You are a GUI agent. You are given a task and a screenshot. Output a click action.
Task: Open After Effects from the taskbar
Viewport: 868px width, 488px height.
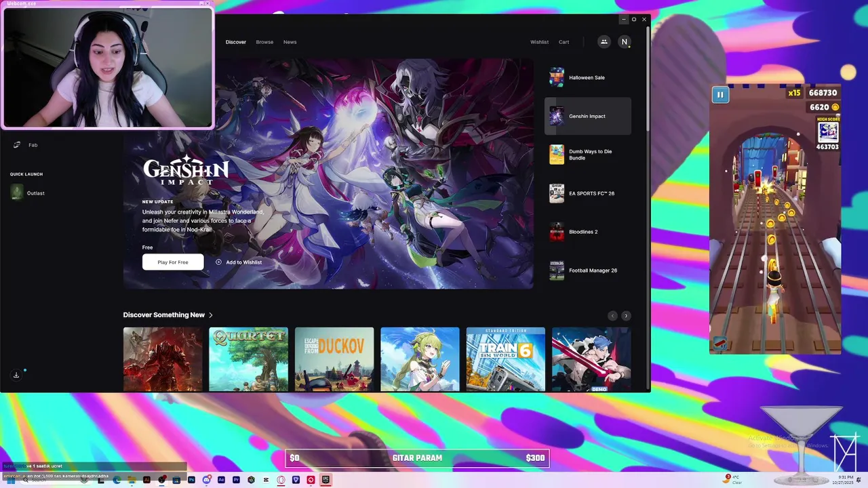point(221,480)
